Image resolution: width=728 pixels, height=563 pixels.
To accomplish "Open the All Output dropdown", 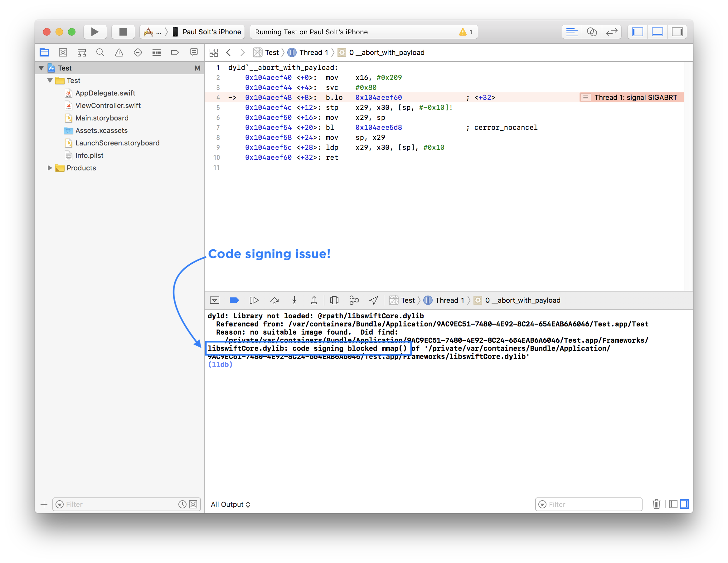I will pos(231,504).
